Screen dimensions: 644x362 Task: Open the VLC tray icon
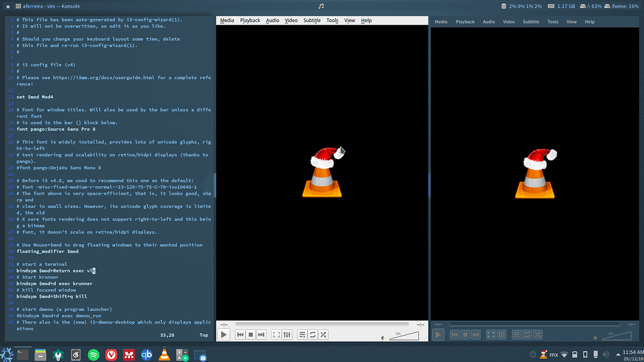543,353
